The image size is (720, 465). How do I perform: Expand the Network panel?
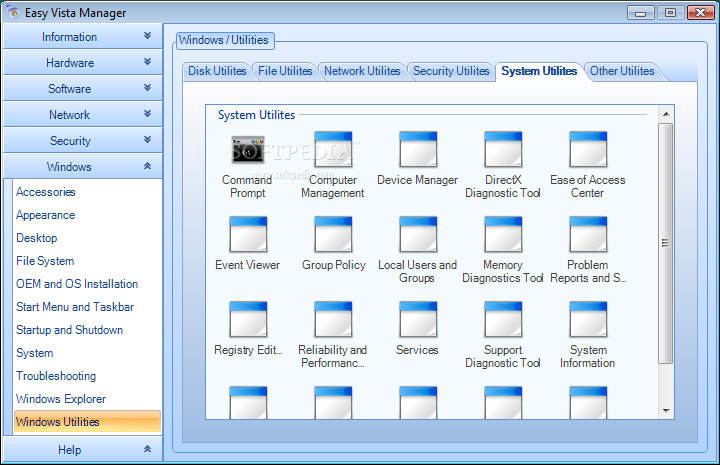coord(83,114)
